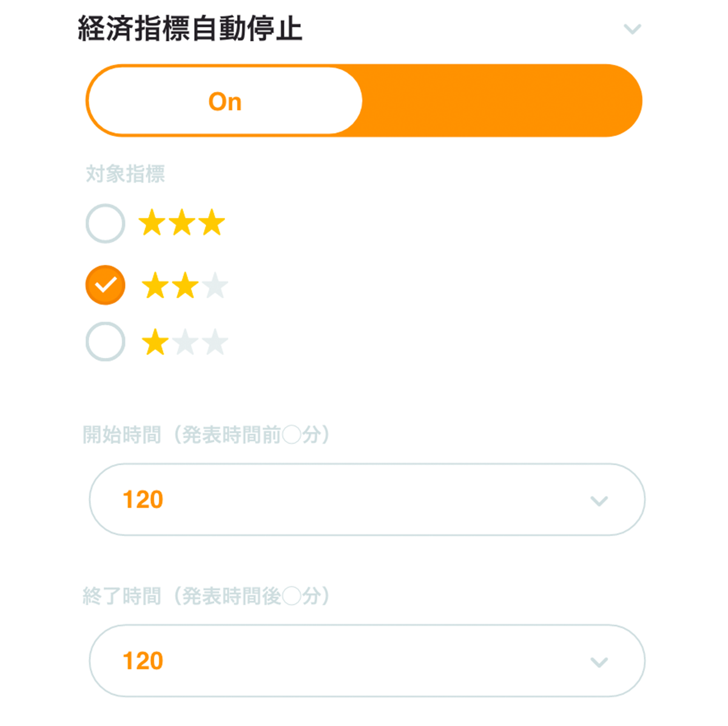Select the one-star radio button
This screenshot has height=726, width=728.
coord(106,341)
